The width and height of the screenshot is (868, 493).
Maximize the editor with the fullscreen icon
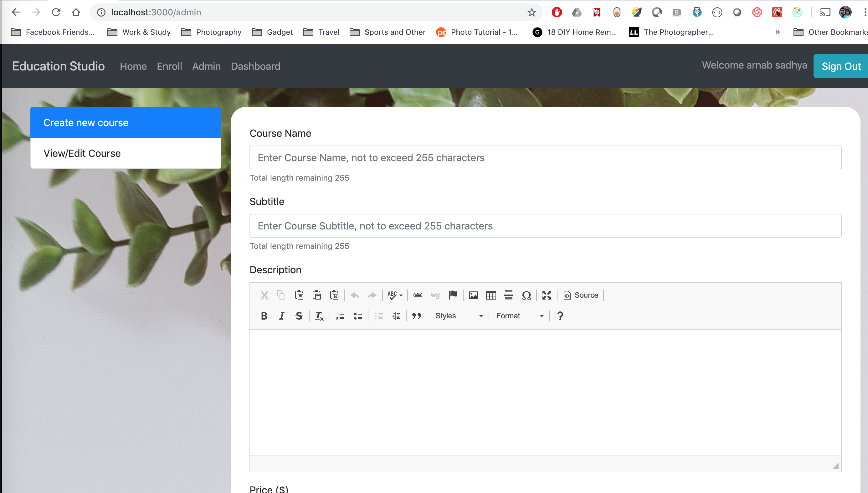point(547,295)
